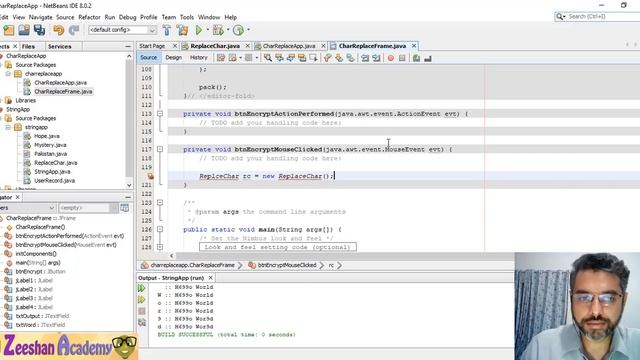
Task: Click the editor horizontal scrollbar left arrow
Action: 172,256
